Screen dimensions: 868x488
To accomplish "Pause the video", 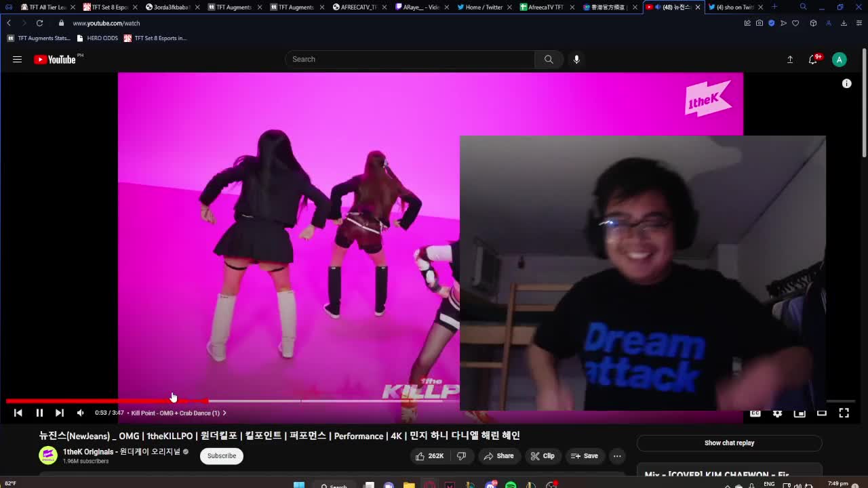I will (x=39, y=413).
